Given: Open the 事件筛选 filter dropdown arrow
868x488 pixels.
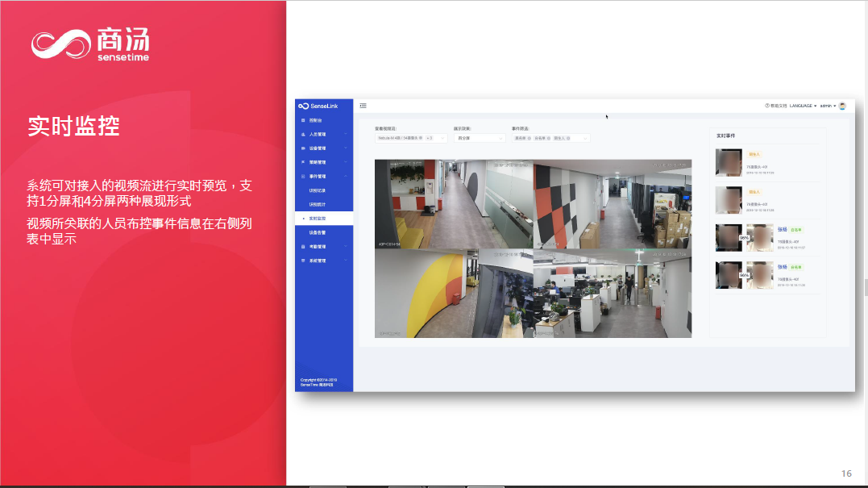Looking at the screenshot, I should [584, 139].
